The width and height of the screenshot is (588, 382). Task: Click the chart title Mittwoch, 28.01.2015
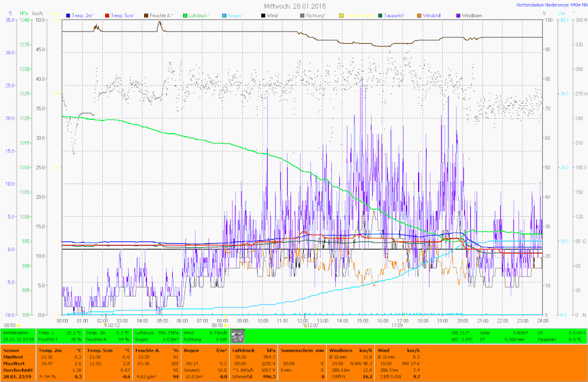click(x=293, y=5)
